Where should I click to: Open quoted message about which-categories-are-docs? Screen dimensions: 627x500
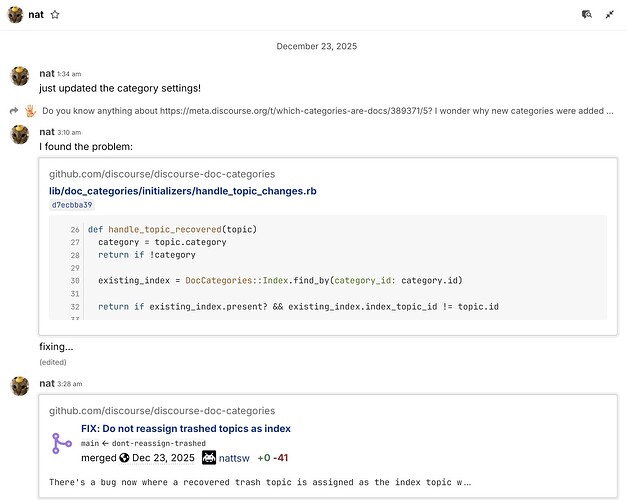pos(327,111)
